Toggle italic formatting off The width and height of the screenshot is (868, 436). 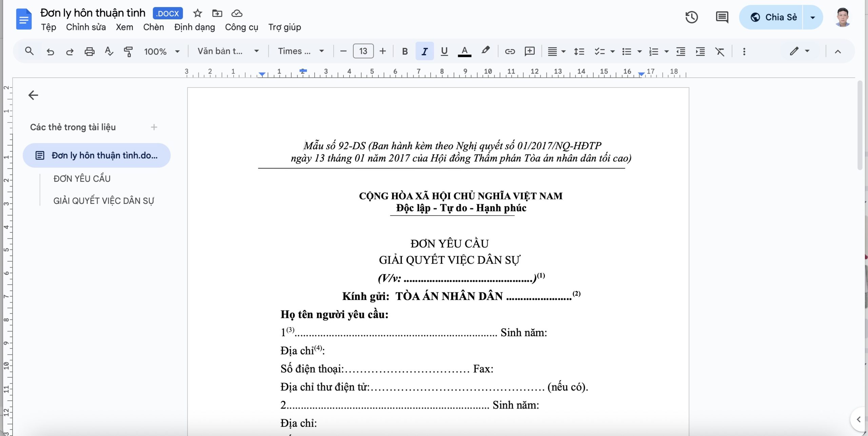[x=424, y=52]
